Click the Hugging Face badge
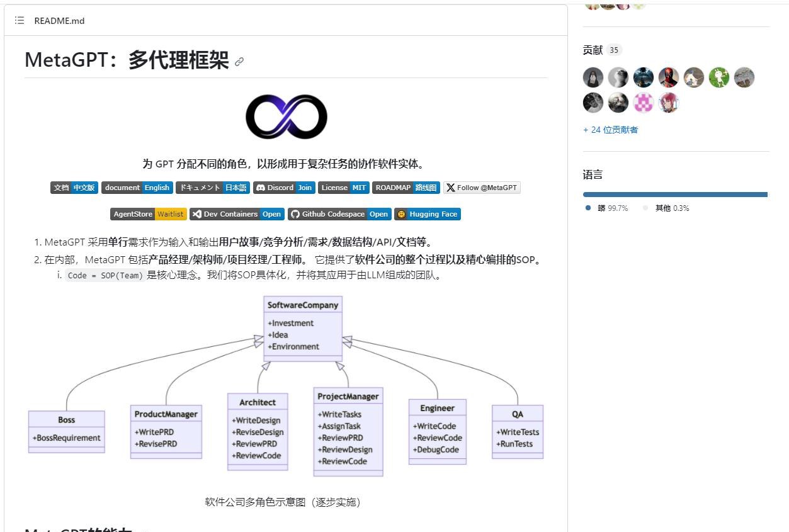 coord(428,214)
